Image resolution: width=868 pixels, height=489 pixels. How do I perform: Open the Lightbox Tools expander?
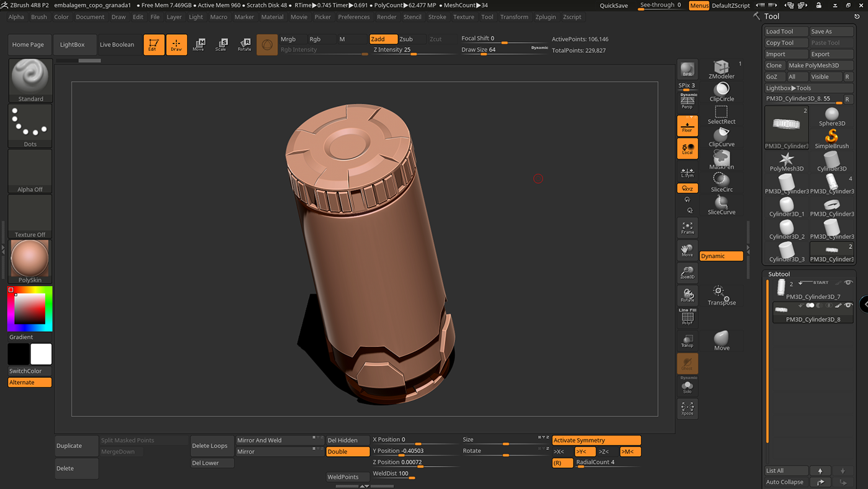click(x=808, y=88)
